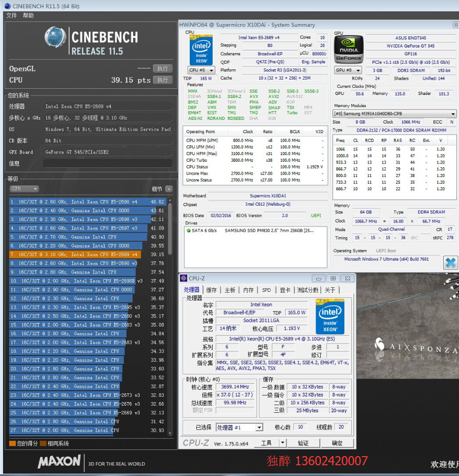
Task: Expand the Samsung memory module dropdown
Action: click(453, 114)
